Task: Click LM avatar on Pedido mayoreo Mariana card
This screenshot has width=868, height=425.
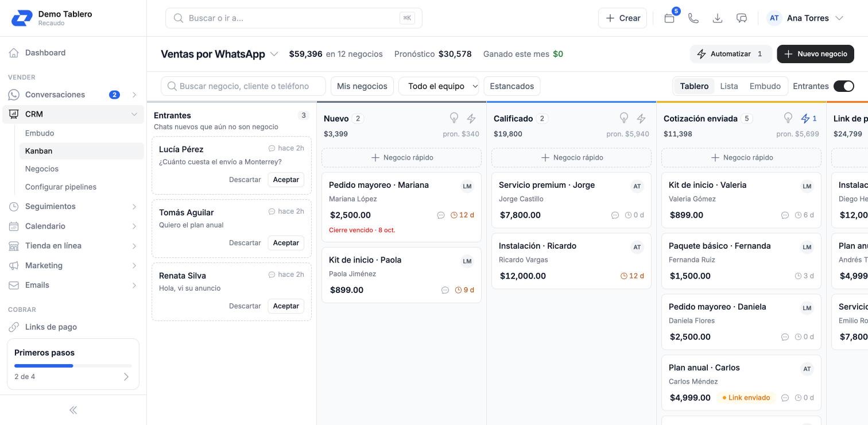Action: point(467,186)
